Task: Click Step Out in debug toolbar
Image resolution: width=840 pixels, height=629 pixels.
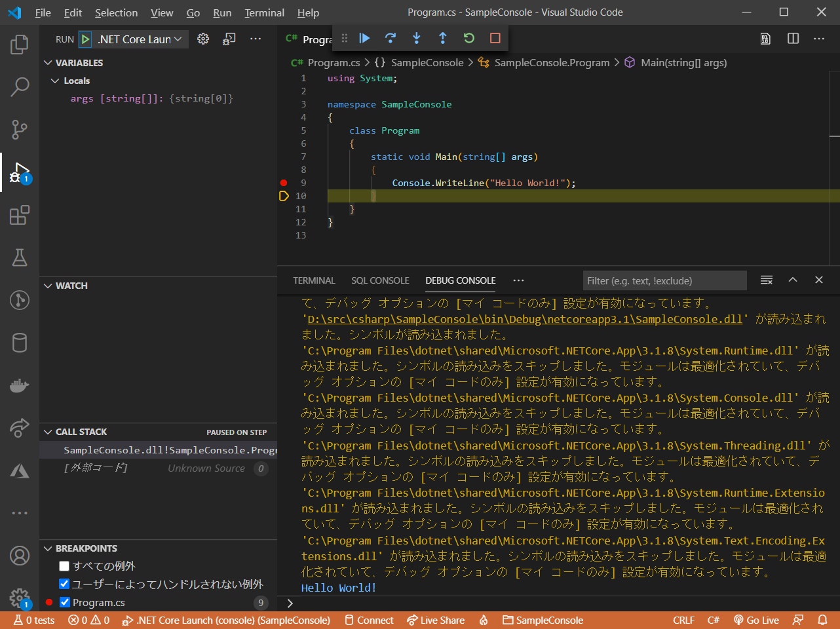Action: (x=443, y=38)
